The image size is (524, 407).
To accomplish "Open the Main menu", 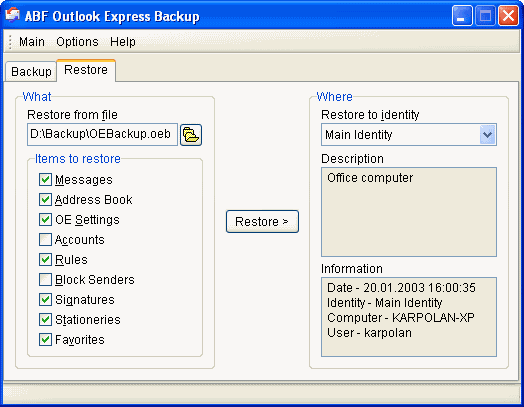I will tap(32, 42).
